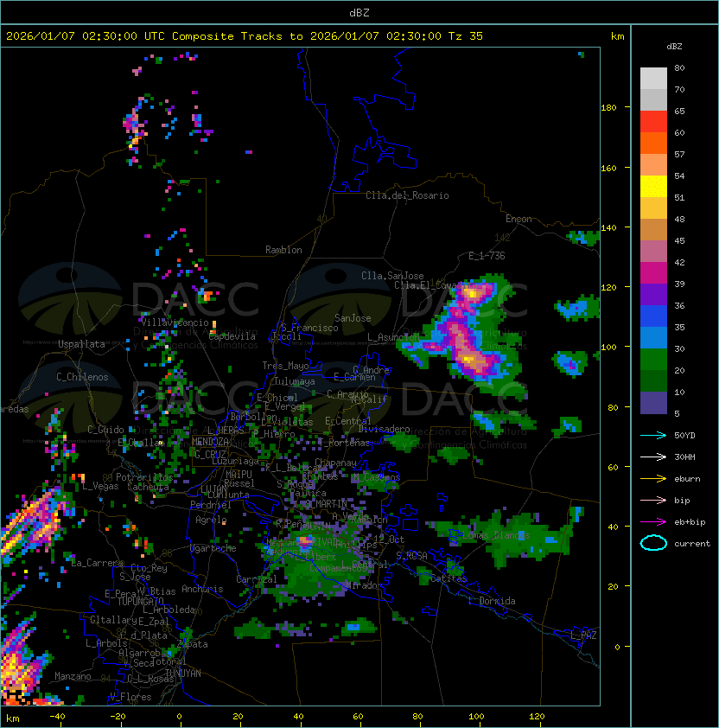Select the Lomas_Blancas label on the map
The image size is (719, 728).
point(496,536)
